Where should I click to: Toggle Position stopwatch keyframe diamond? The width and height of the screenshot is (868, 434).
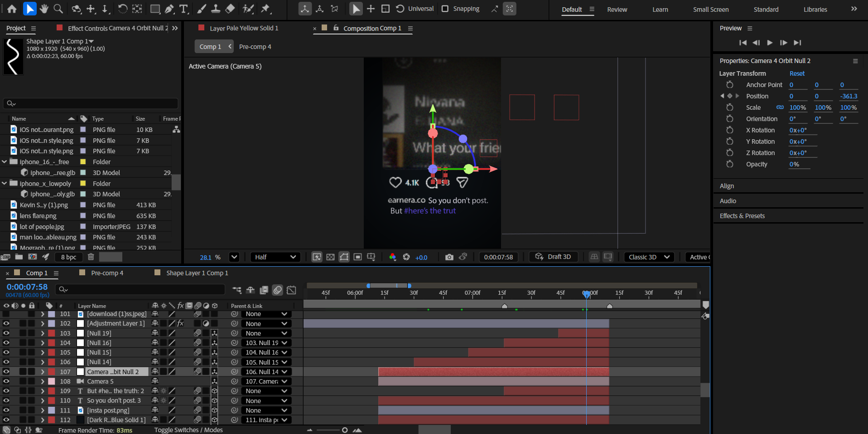click(x=729, y=96)
